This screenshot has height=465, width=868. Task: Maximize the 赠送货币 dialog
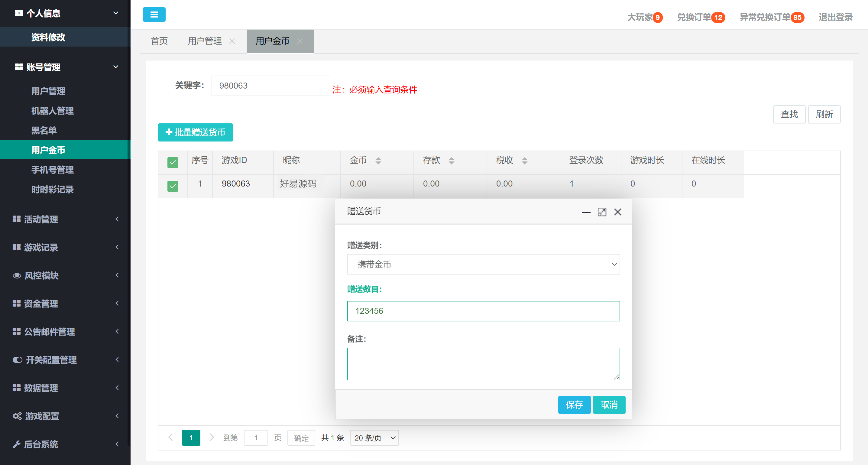(602, 212)
